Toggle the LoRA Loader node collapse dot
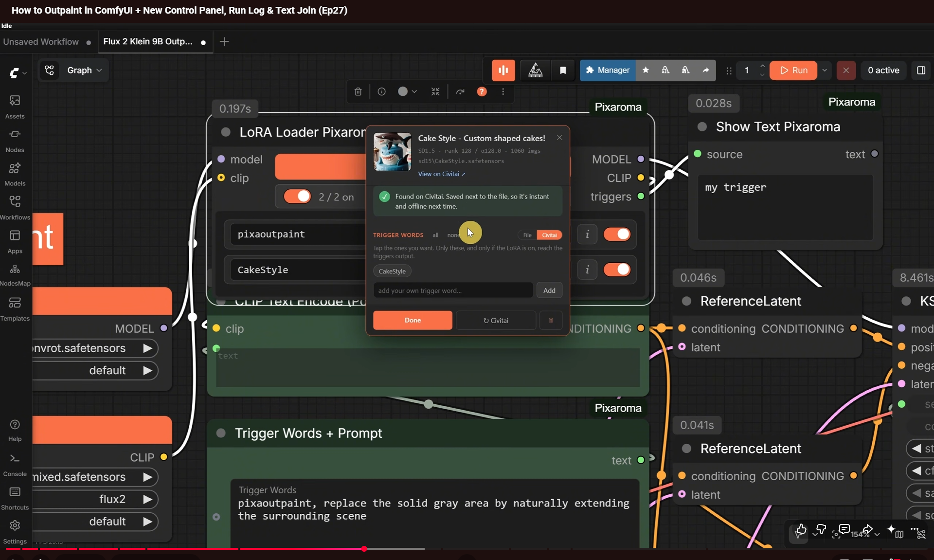This screenshot has width=934, height=560. point(226,132)
